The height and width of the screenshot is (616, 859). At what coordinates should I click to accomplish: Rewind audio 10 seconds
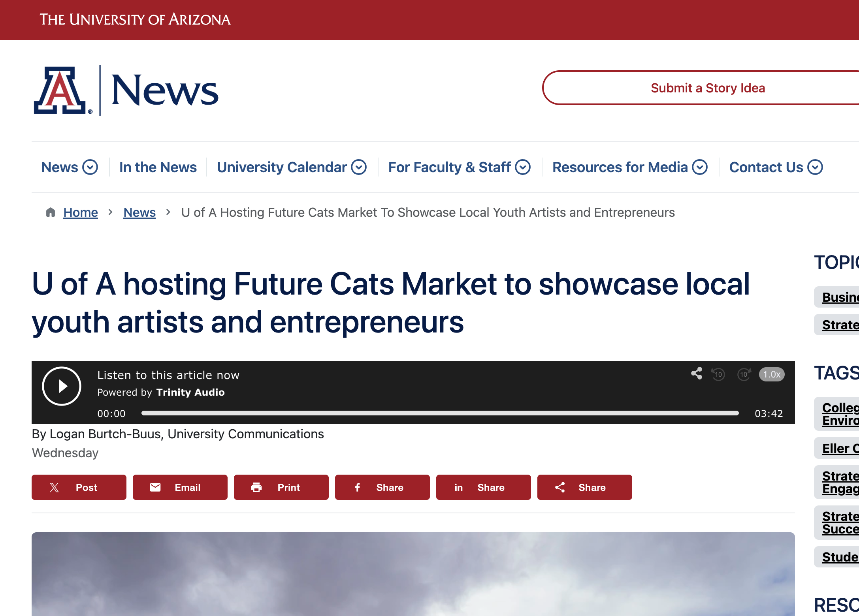click(718, 374)
